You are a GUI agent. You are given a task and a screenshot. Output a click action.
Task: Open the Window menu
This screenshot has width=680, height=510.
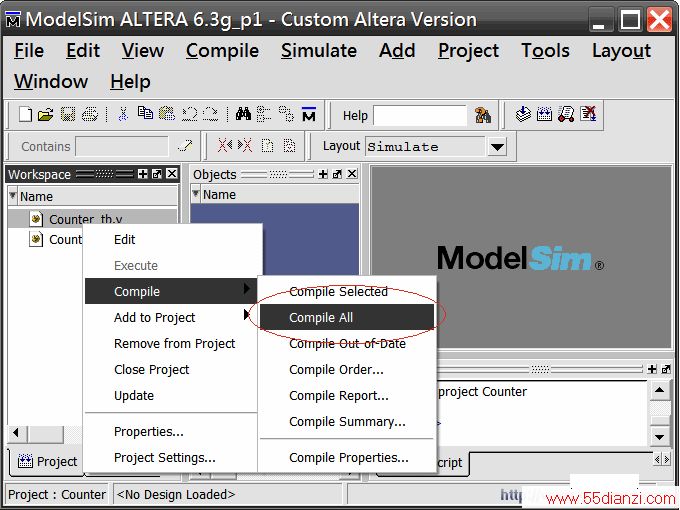pos(51,82)
